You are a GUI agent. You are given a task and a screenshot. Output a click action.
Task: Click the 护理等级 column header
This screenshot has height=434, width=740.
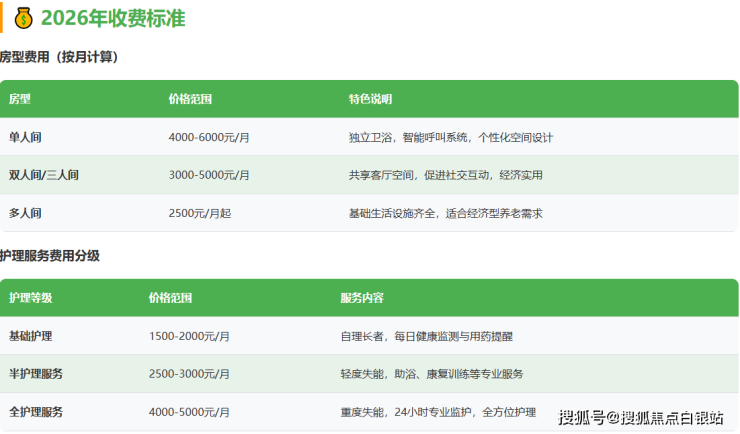tap(30, 298)
